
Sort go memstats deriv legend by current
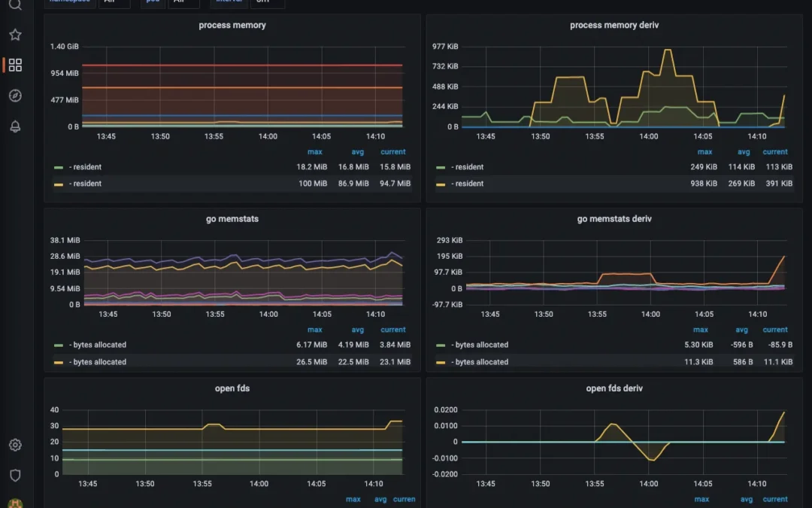click(x=774, y=330)
